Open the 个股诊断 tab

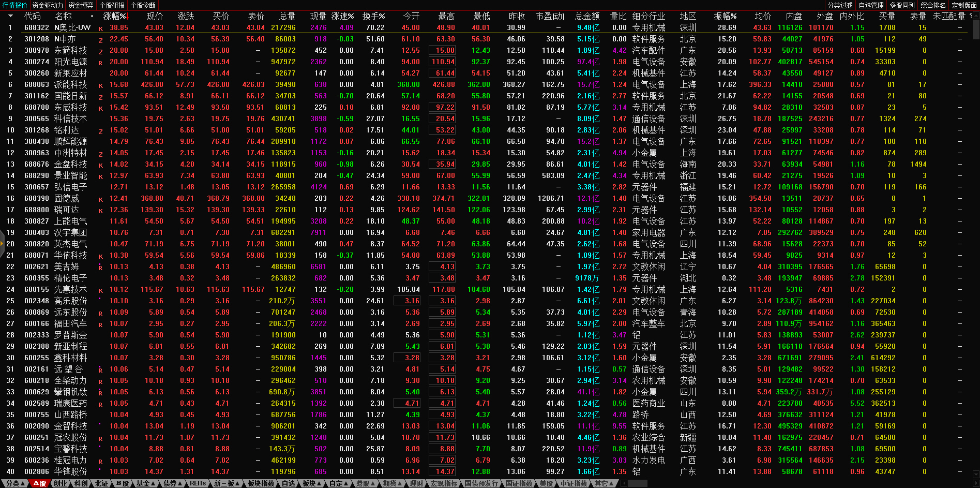coord(143,5)
